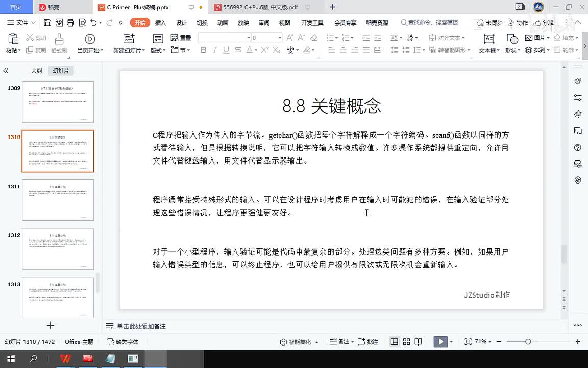Image resolution: width=588 pixels, height=368 pixels.
Task: Toggle Strikethrough formatting
Action: pos(238,50)
